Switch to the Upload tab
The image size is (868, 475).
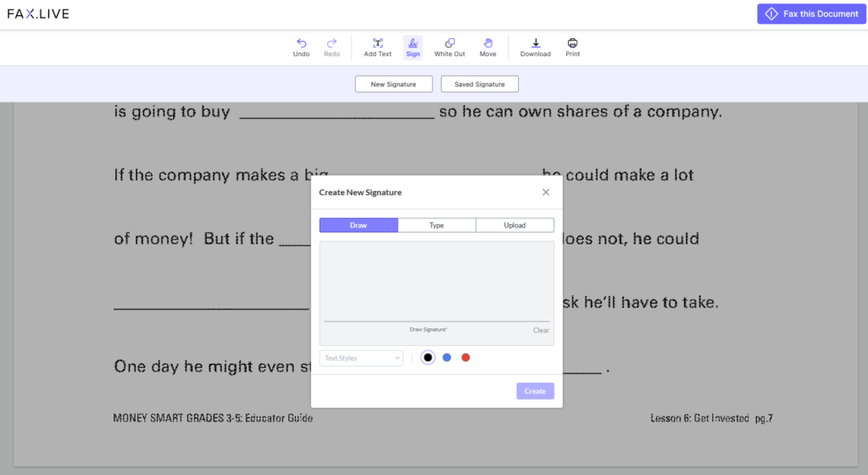pos(515,226)
